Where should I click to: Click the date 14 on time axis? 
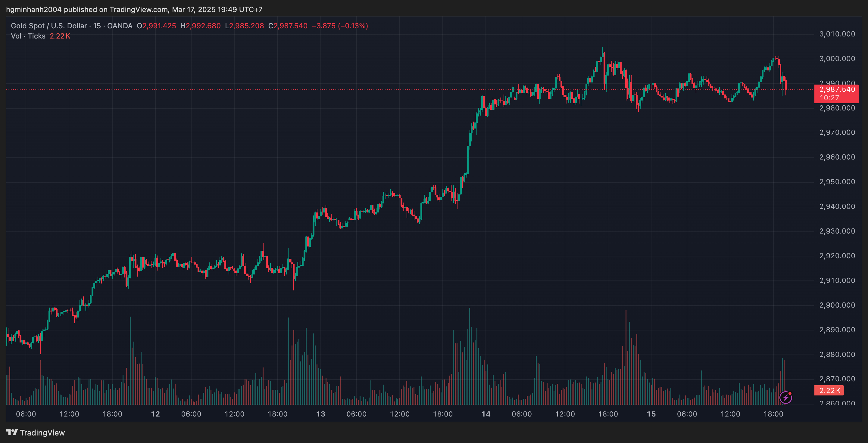click(486, 414)
